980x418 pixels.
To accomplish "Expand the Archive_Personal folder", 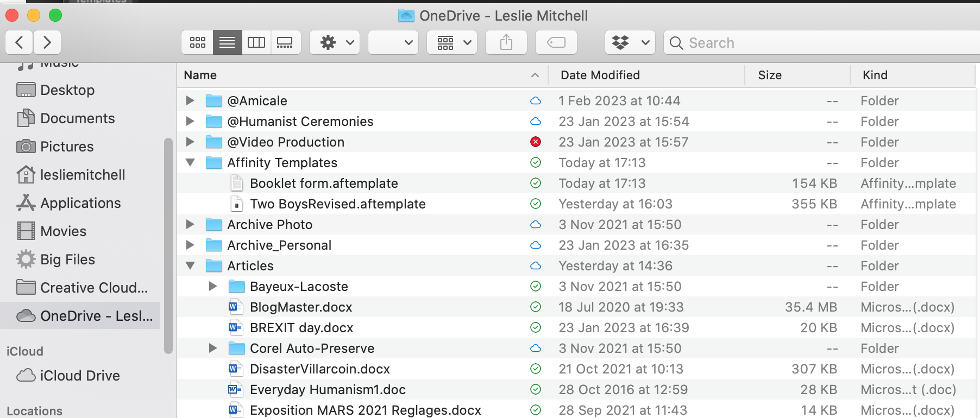I will pyautogui.click(x=190, y=245).
